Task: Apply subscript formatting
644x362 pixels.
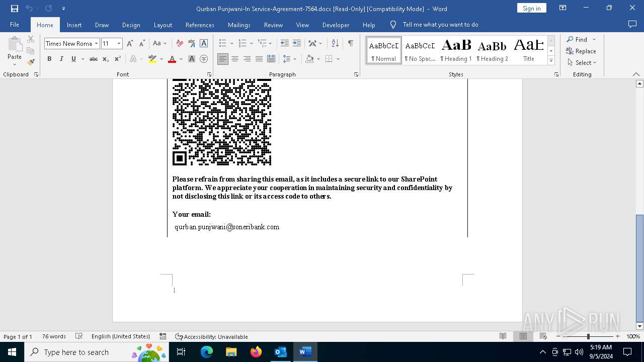Action: [x=106, y=59]
